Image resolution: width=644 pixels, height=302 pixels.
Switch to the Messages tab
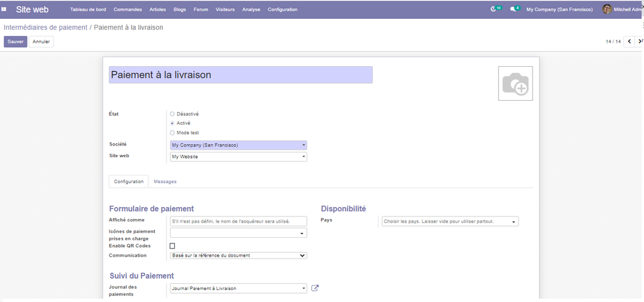pos(165,182)
